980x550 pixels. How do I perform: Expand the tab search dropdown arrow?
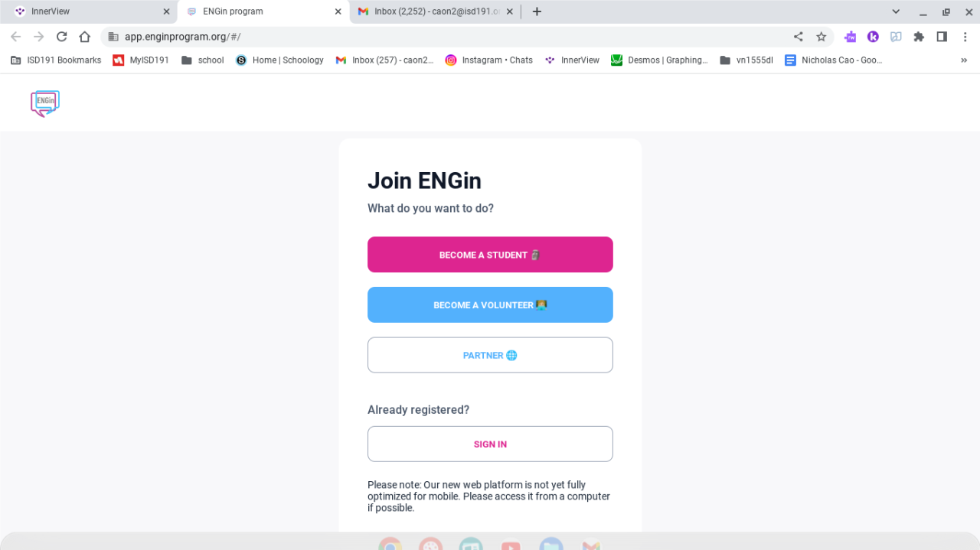[x=896, y=11]
